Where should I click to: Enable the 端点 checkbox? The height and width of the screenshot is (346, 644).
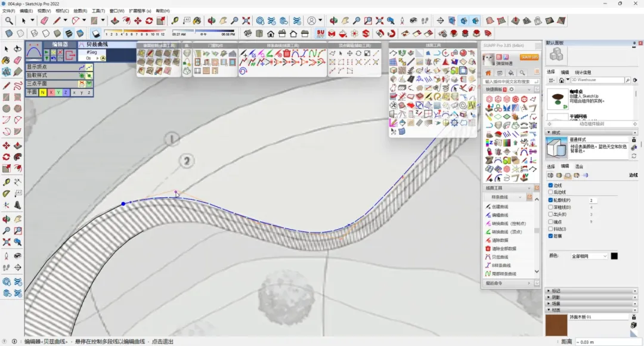[x=550, y=221]
